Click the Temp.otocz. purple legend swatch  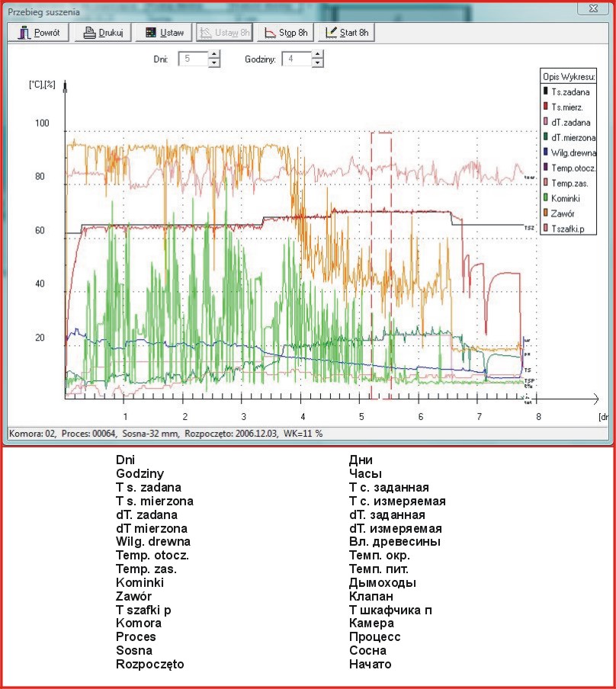[546, 167]
